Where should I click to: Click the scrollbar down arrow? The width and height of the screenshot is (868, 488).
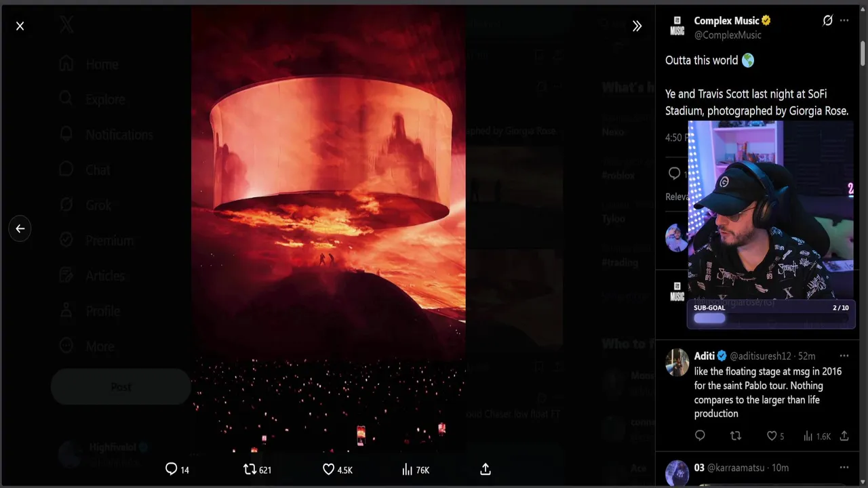click(x=863, y=481)
